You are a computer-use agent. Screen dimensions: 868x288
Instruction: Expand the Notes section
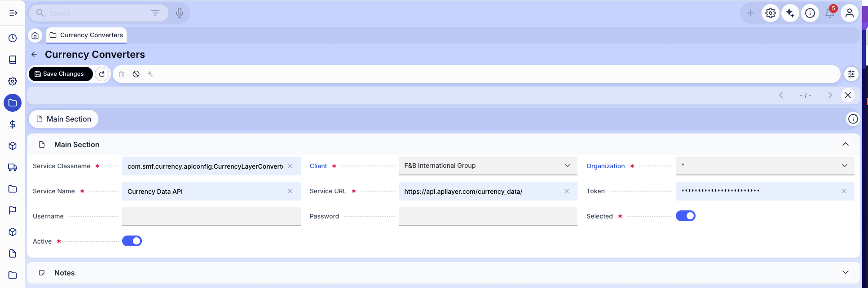point(845,273)
